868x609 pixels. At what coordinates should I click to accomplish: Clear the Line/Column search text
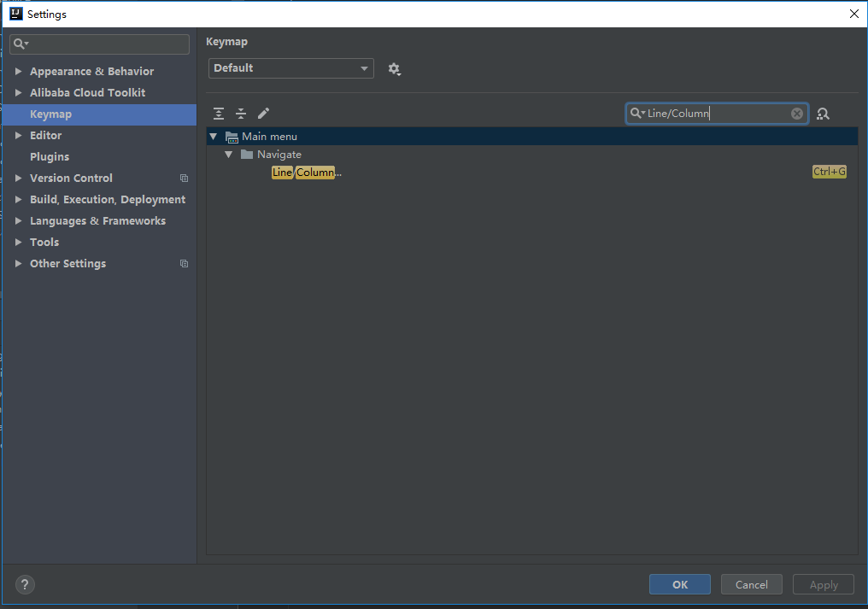796,114
